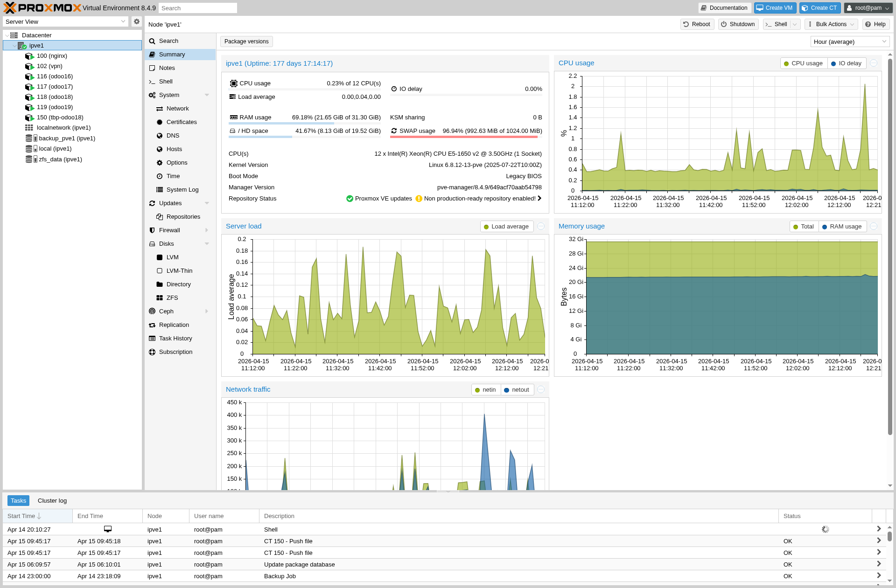Click the SWAP usage progress bar
The height and width of the screenshot is (588, 896).
click(466, 137)
